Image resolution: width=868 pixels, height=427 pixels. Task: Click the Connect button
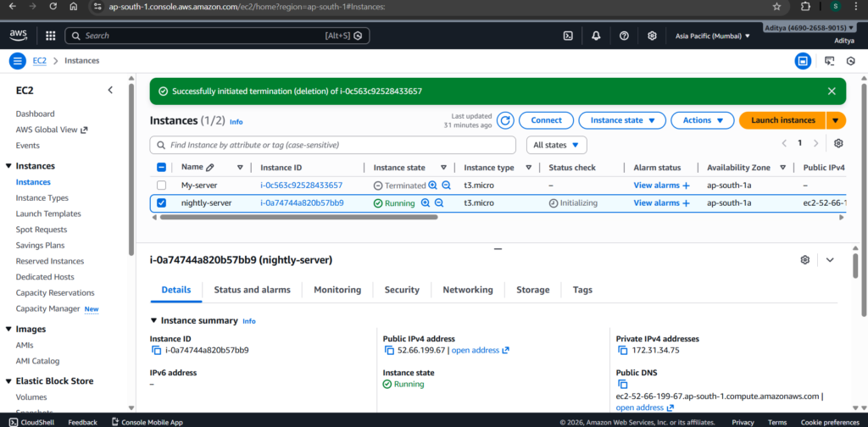[546, 120]
